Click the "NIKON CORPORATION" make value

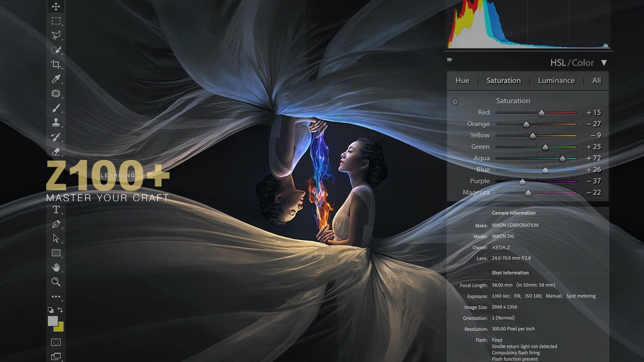(x=515, y=225)
